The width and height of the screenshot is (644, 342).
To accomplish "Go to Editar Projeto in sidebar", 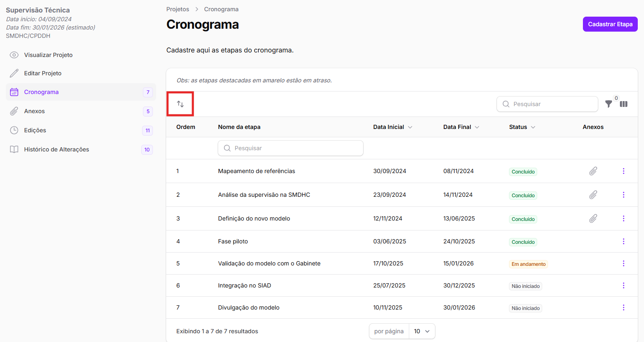I will click(x=43, y=73).
